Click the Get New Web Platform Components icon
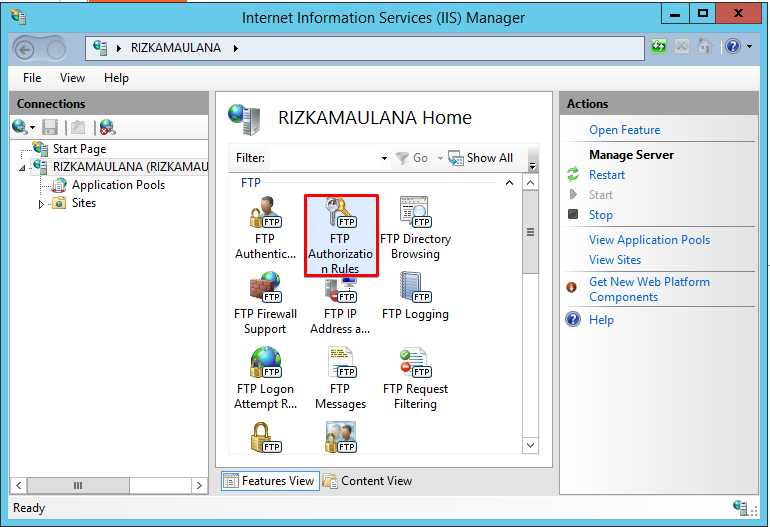The image size is (770, 527). click(x=572, y=287)
